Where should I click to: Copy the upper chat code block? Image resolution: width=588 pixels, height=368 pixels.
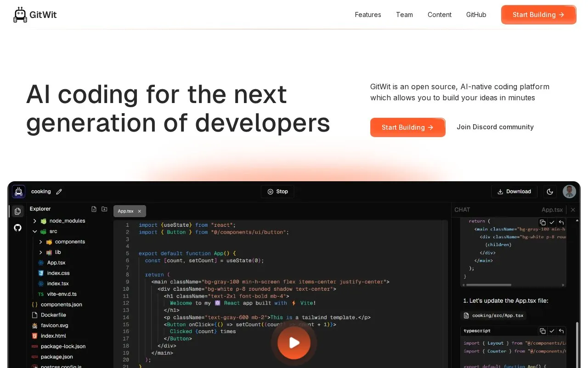(543, 222)
